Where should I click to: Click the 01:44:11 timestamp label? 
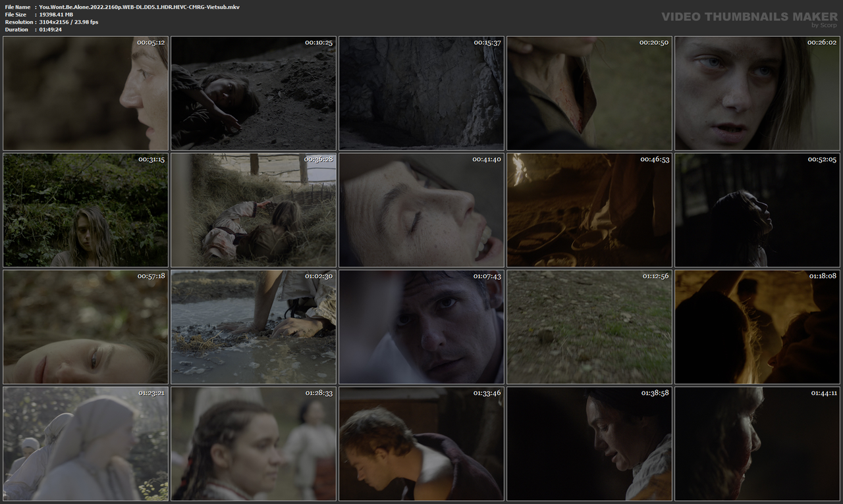pos(824,393)
